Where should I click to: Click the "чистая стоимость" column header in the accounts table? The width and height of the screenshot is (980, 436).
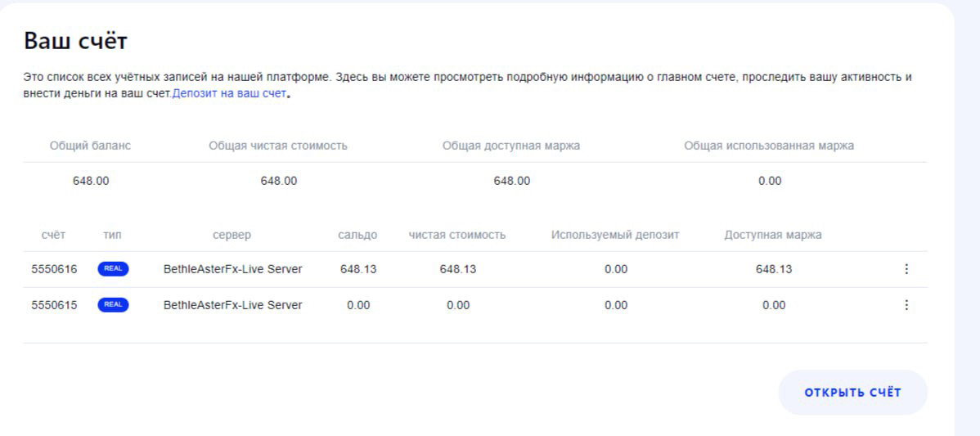(x=457, y=235)
